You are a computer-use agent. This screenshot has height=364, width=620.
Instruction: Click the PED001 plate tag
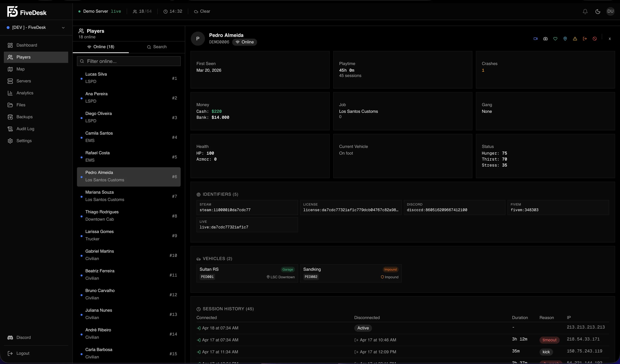pyautogui.click(x=207, y=277)
